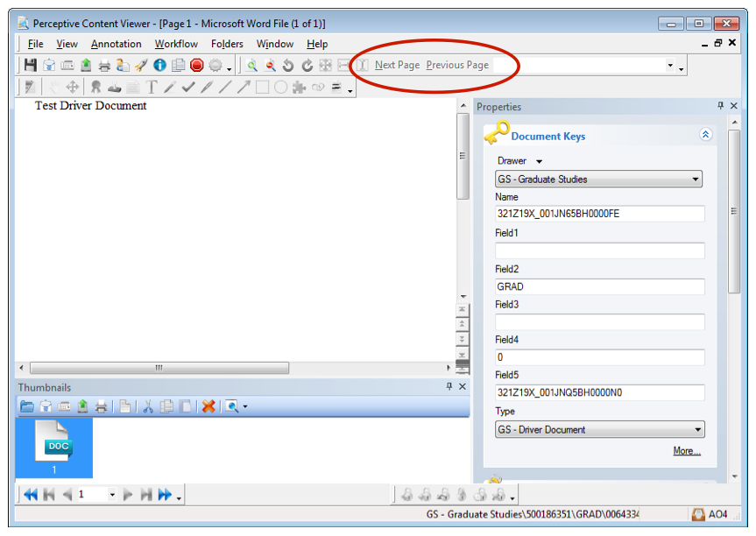
Task: Click the Next Page button
Action: click(x=397, y=65)
